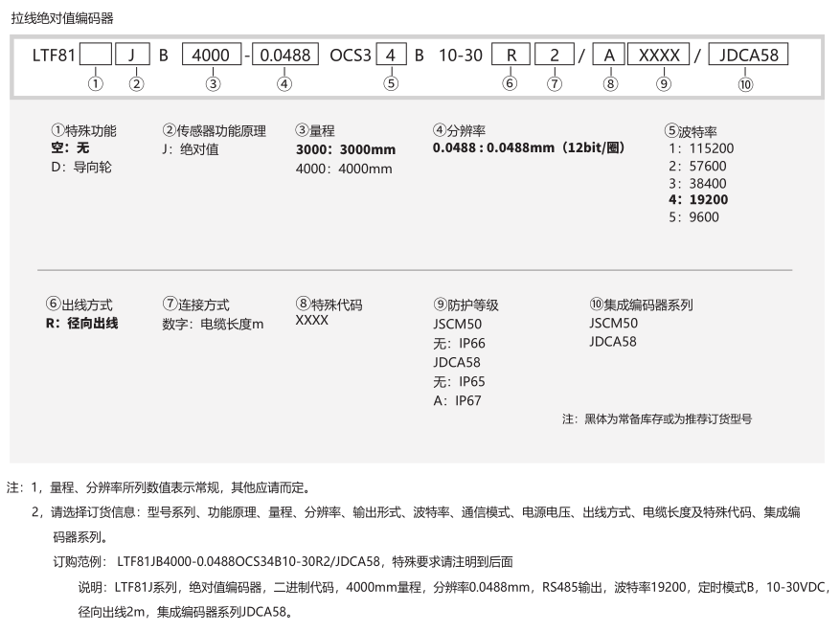Click the 'LTF81' model prefix text
This screenshot has width=840, height=632.
click(54, 56)
